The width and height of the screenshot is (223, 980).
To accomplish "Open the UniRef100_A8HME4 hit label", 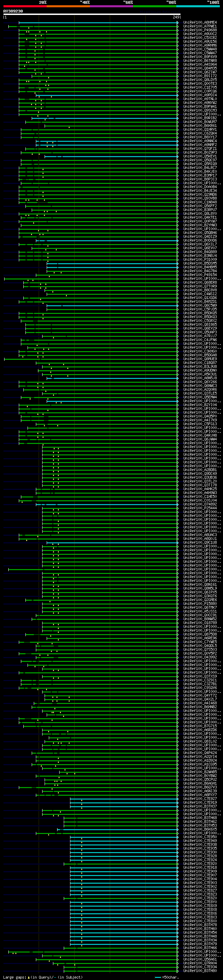I will tap(200, 23).
